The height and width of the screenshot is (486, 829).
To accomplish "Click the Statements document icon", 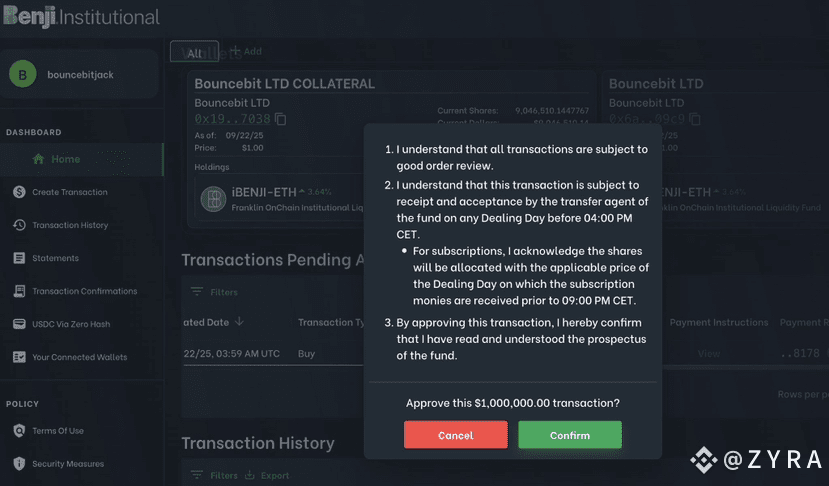I will click(19, 258).
